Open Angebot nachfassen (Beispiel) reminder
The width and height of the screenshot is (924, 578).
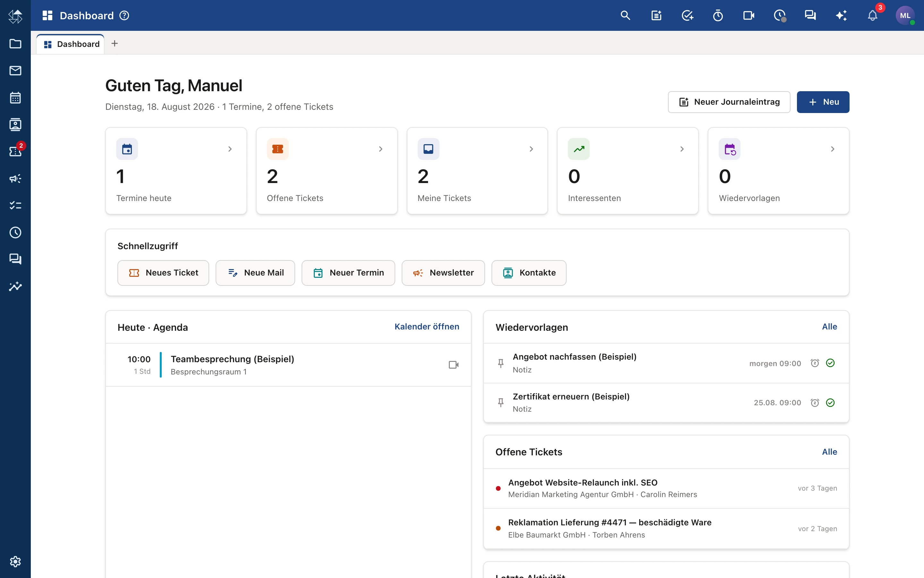(666, 363)
